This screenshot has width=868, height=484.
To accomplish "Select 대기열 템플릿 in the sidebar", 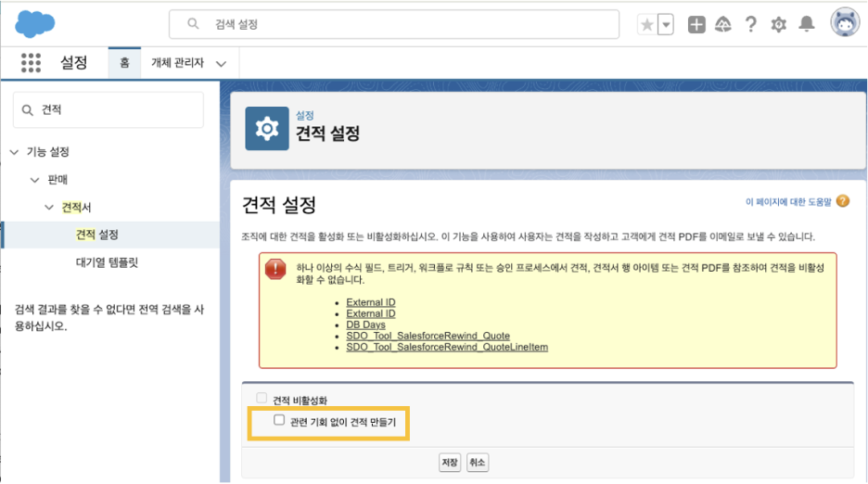I will coord(107,262).
